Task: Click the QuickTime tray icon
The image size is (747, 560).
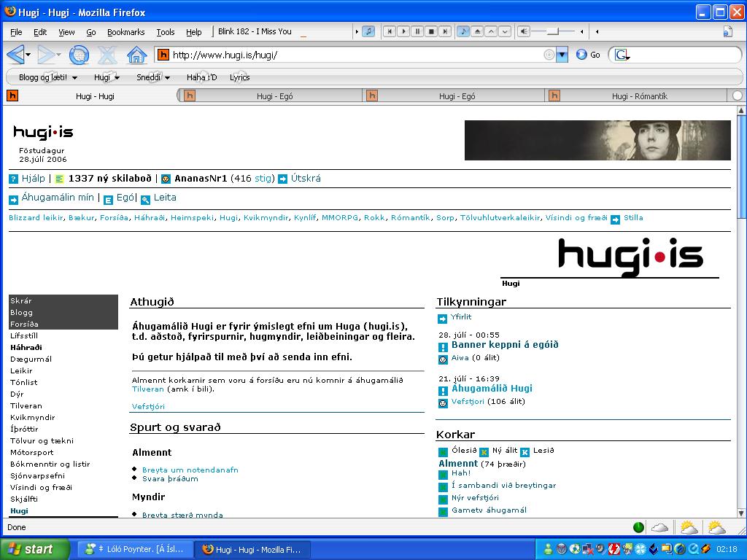Action: pos(694,549)
